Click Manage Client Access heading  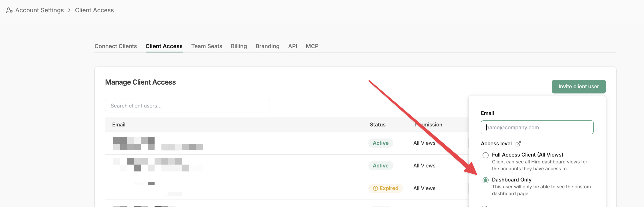click(x=140, y=82)
